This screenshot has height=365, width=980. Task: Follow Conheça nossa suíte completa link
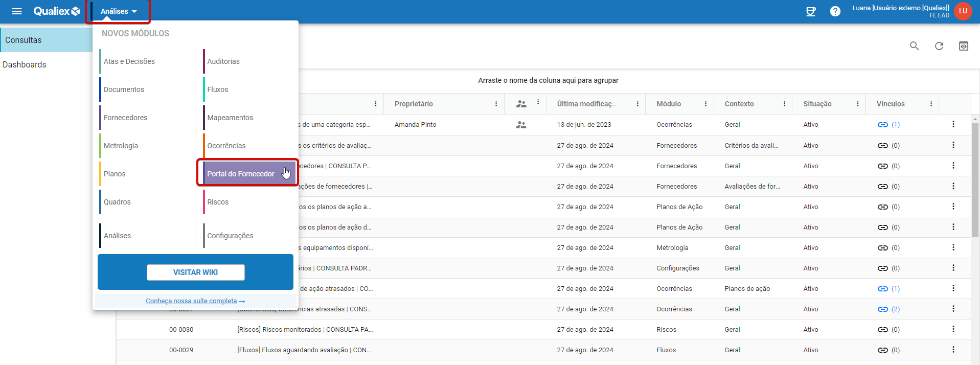pyautogui.click(x=191, y=301)
